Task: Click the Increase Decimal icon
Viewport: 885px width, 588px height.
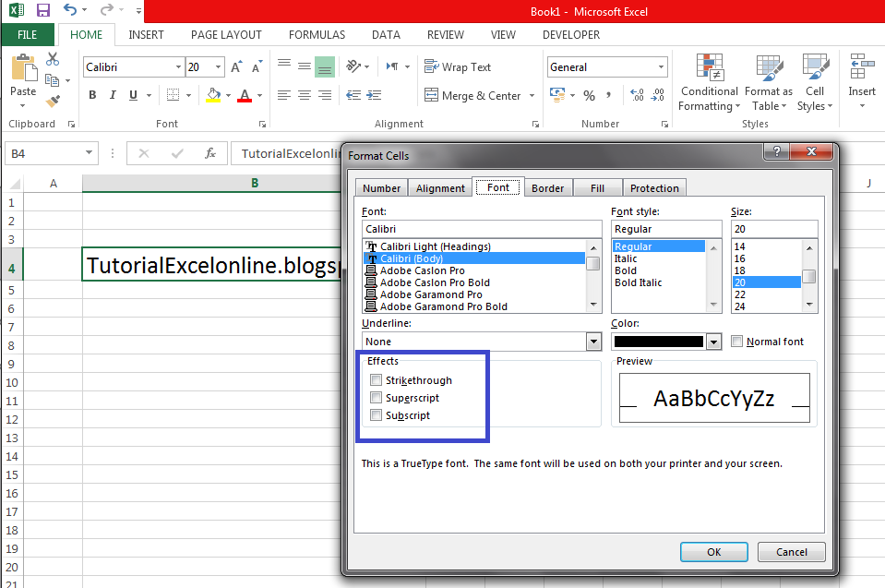Action: [x=638, y=95]
